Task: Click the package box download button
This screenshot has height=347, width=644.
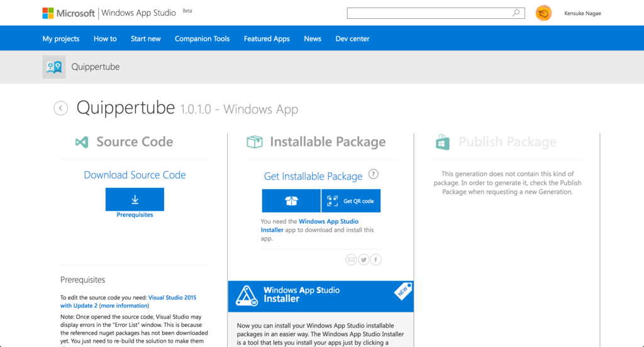Action: (x=291, y=201)
